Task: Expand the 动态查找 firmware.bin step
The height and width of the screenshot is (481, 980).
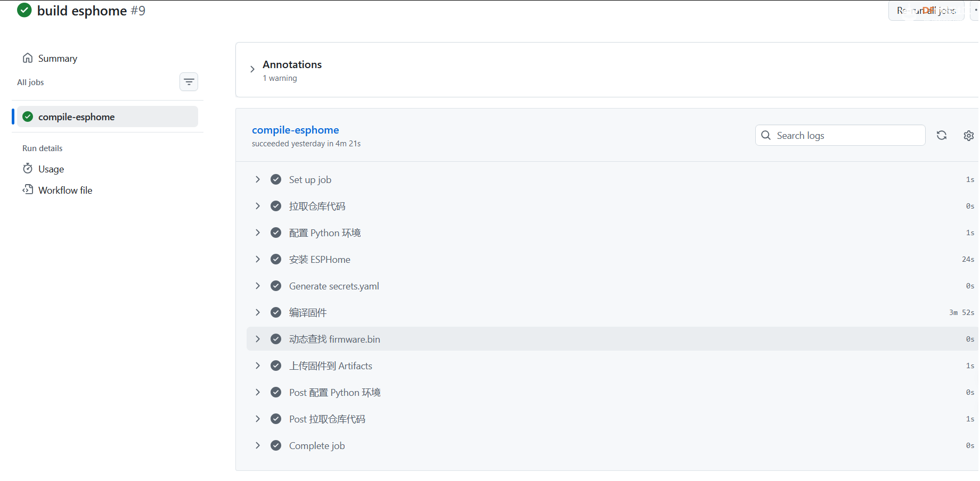Action: click(x=258, y=339)
